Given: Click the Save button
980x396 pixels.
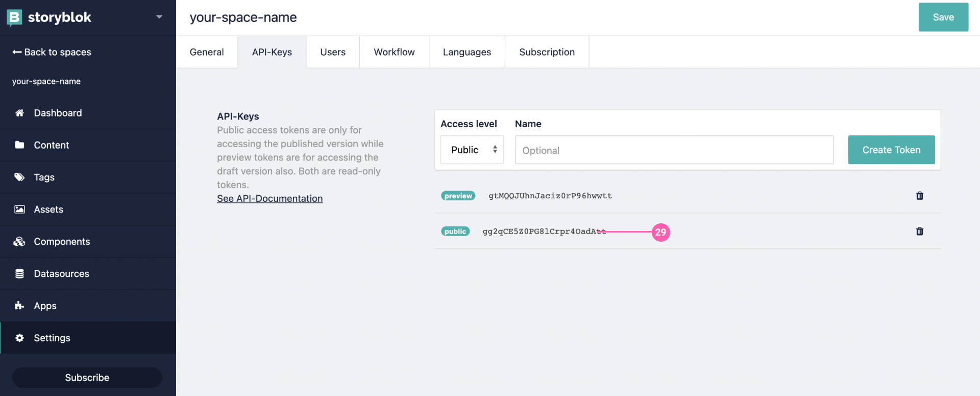Looking at the screenshot, I should point(943,17).
